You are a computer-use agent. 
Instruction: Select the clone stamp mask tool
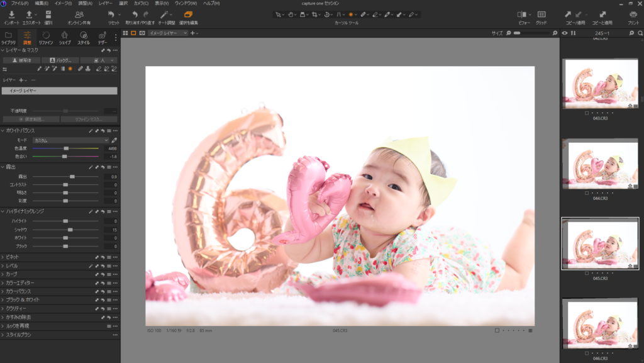click(x=88, y=69)
